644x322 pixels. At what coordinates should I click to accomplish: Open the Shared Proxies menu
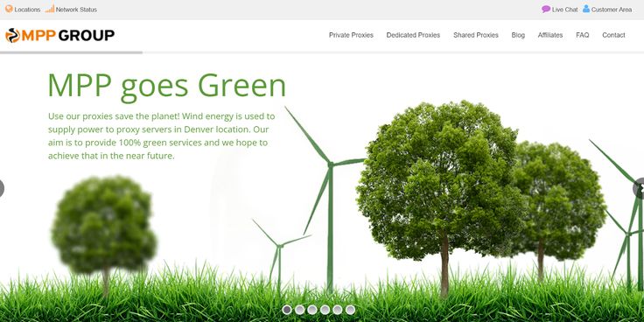pos(476,35)
